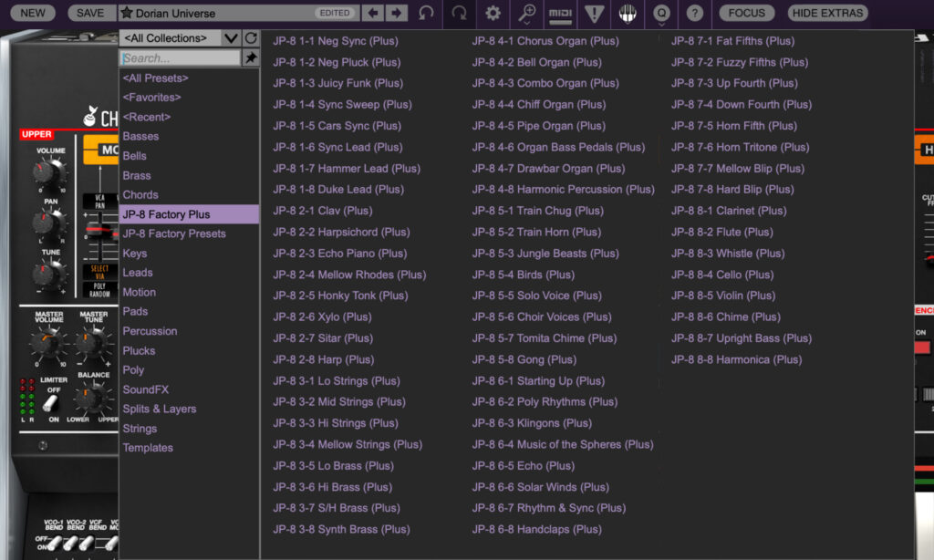
Task: Expand the chevron under the zoom icon
Action: tap(526, 23)
